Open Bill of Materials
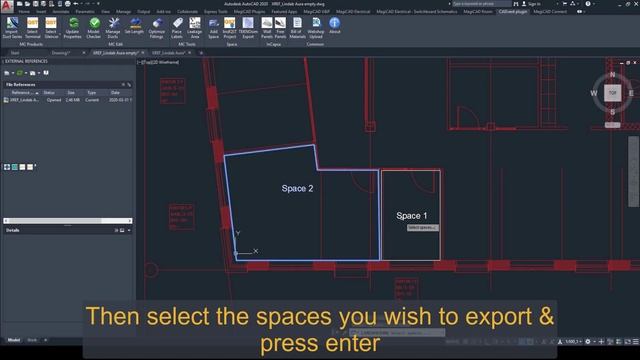The height and width of the screenshot is (360, 640). pyautogui.click(x=298, y=28)
